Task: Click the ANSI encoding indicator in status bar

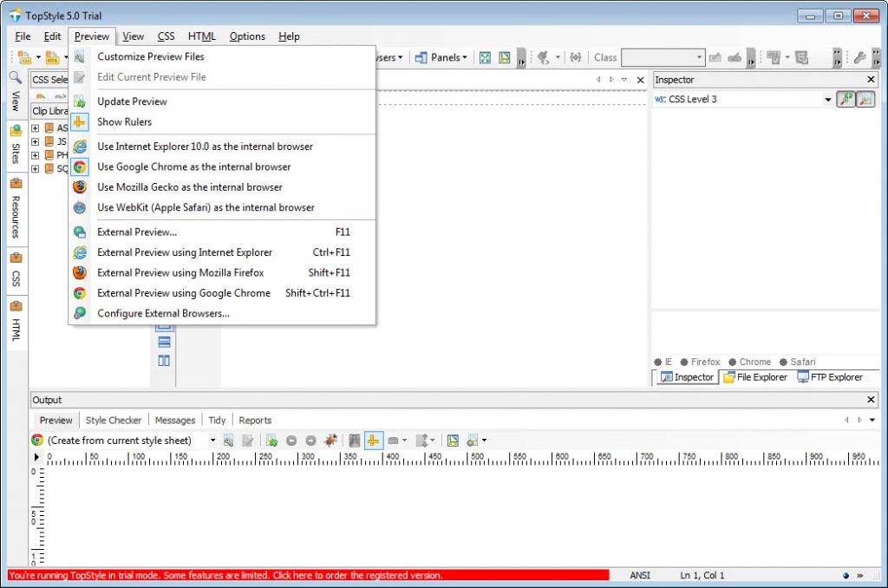Action: 640,576
